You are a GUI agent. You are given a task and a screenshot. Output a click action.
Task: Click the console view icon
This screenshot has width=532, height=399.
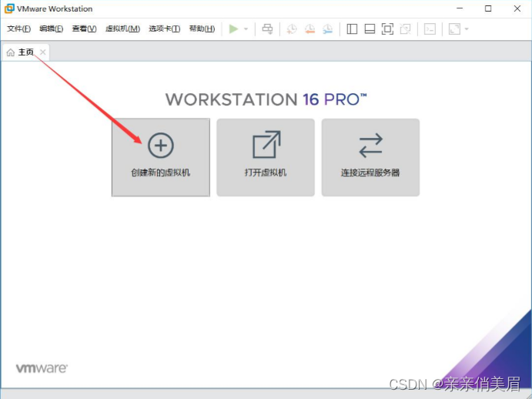point(430,28)
